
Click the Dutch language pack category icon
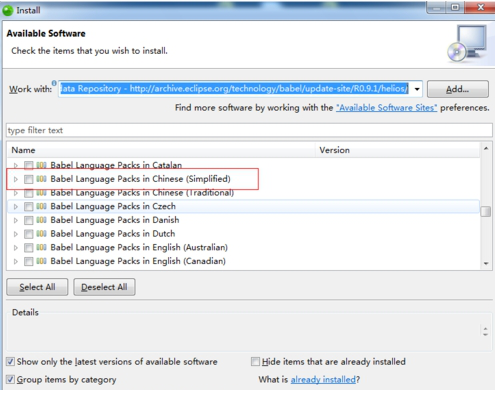pos(41,234)
